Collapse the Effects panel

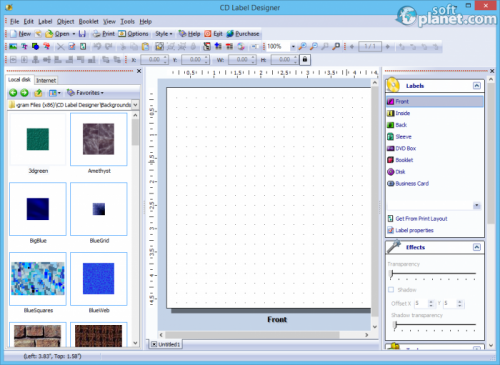tap(477, 247)
